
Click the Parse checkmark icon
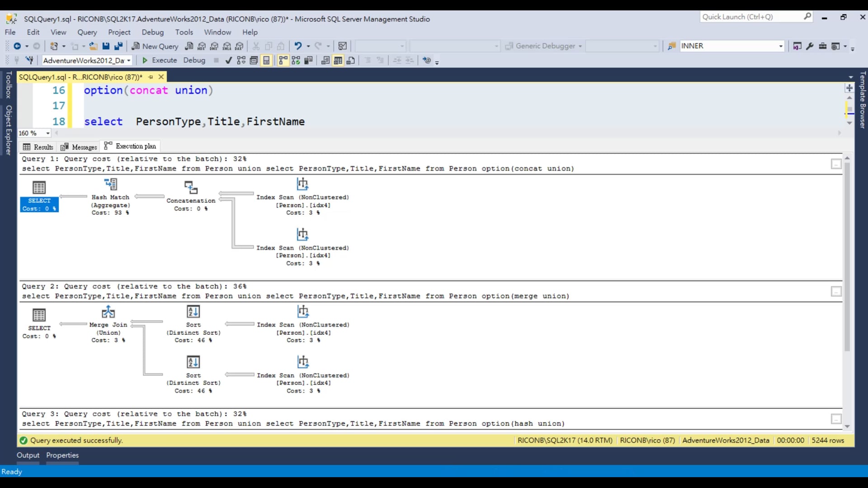[x=229, y=60]
